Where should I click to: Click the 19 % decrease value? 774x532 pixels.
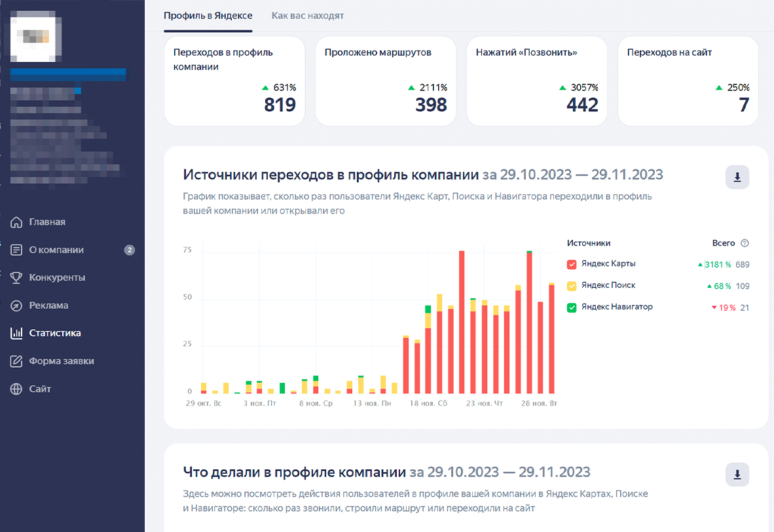point(727,308)
